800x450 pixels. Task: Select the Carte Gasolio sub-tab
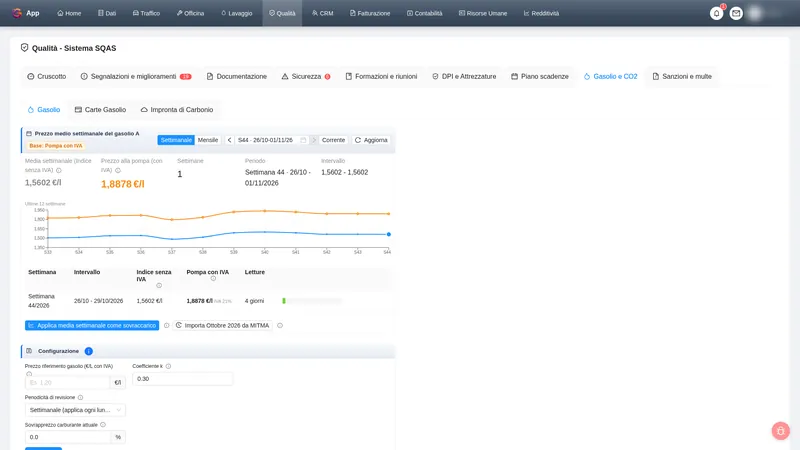[100, 110]
